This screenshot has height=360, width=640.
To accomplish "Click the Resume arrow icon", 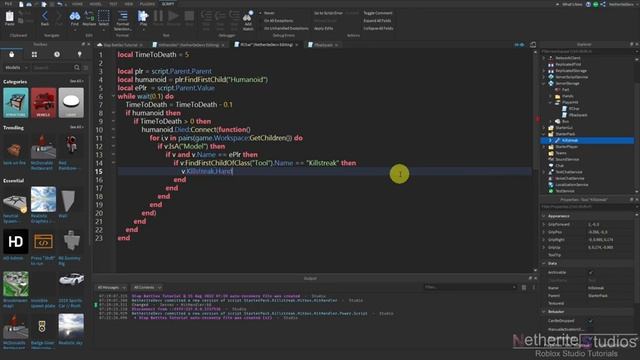I will click(x=173, y=16).
